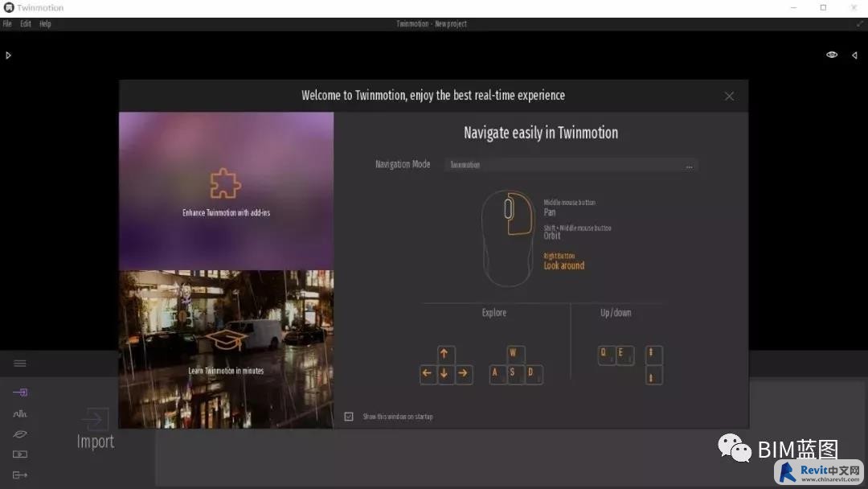Open the hamburger menu in the dock
Image resolution: width=868 pixels, height=489 pixels.
tap(20, 364)
